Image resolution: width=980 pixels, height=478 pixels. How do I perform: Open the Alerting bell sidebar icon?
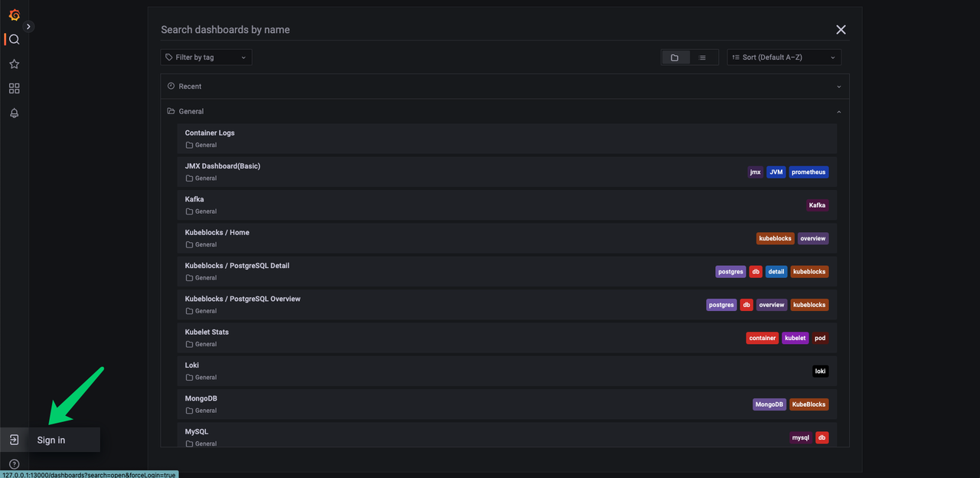14,113
